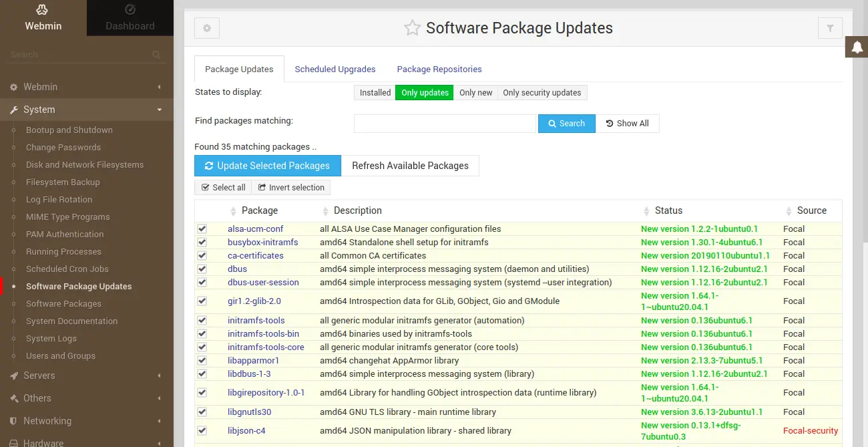This screenshot has height=447, width=868.
Task: Click the Description column sort arrows
Action: [325, 211]
